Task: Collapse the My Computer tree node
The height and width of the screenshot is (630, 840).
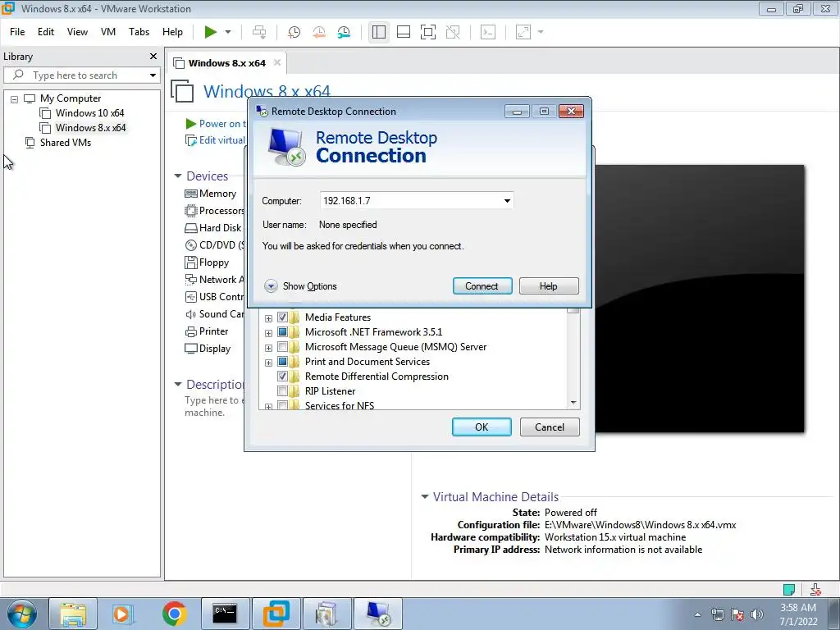Action: (x=15, y=99)
